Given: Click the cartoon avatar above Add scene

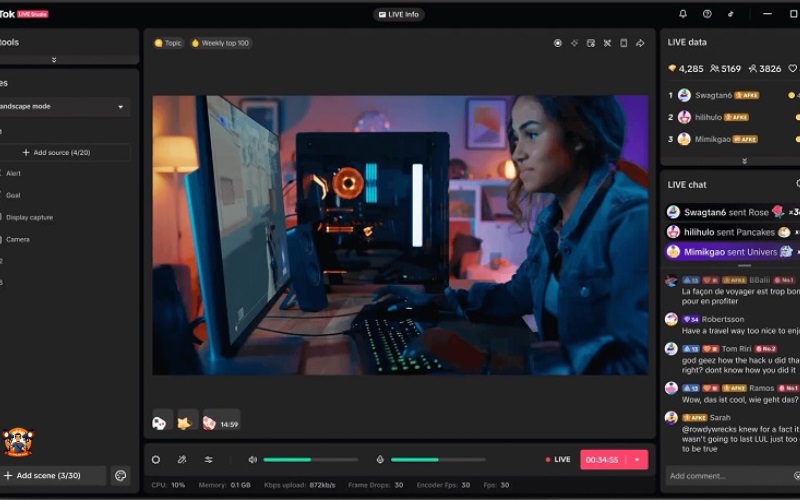Looking at the screenshot, I should (18, 442).
